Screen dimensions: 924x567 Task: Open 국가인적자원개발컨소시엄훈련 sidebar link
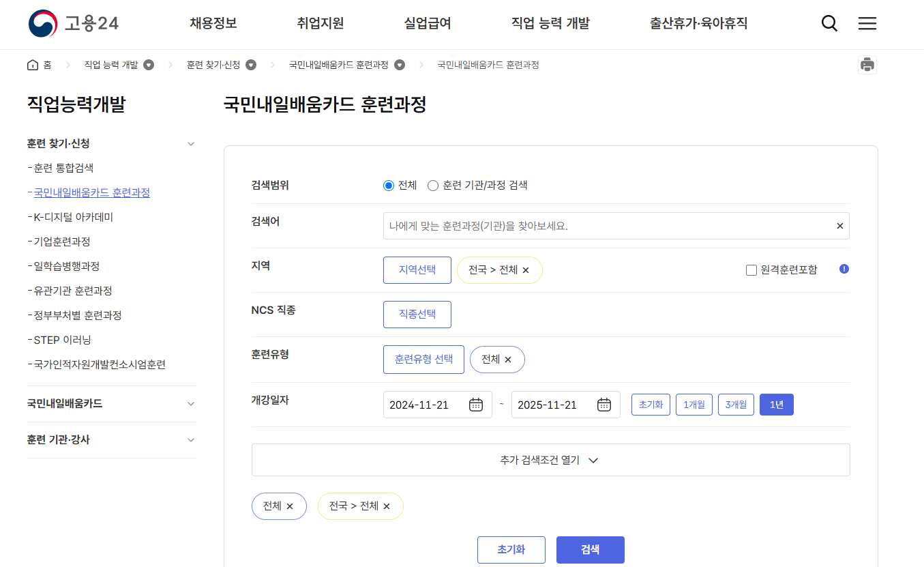pyautogui.click(x=100, y=364)
